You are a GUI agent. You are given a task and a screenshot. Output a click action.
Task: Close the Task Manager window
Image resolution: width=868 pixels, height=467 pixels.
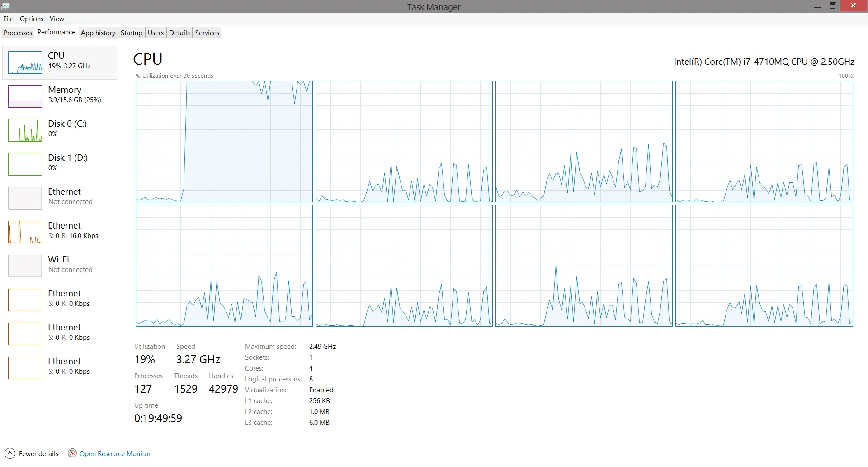[x=853, y=5]
